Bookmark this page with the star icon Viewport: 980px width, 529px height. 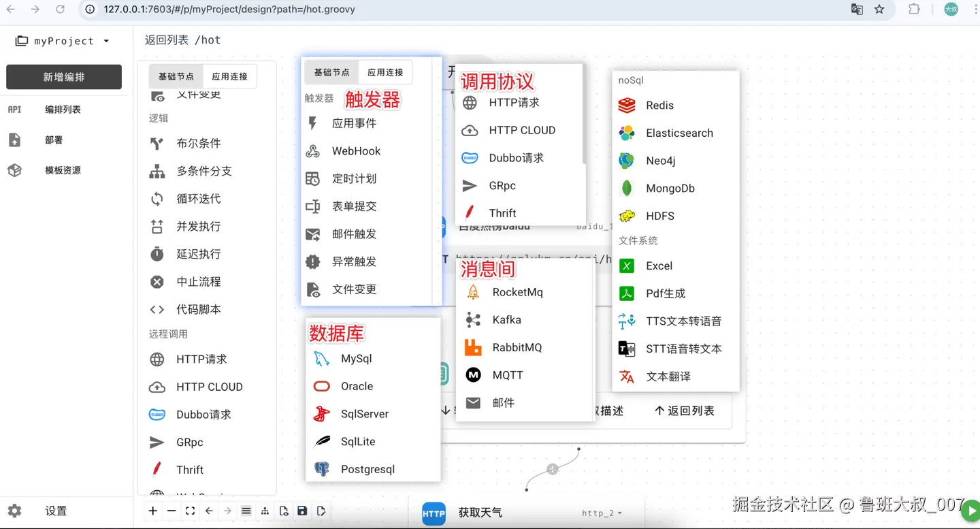coord(879,10)
